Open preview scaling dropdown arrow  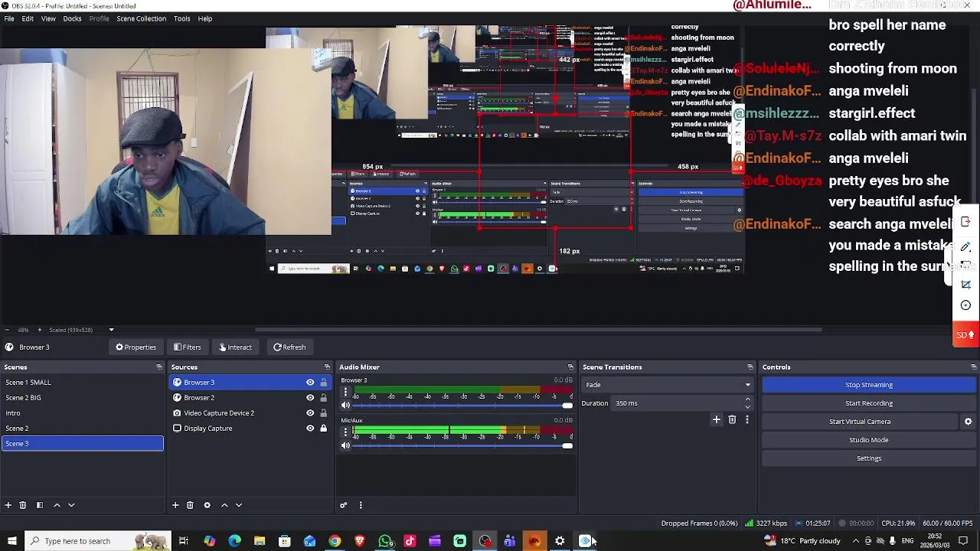click(x=111, y=330)
